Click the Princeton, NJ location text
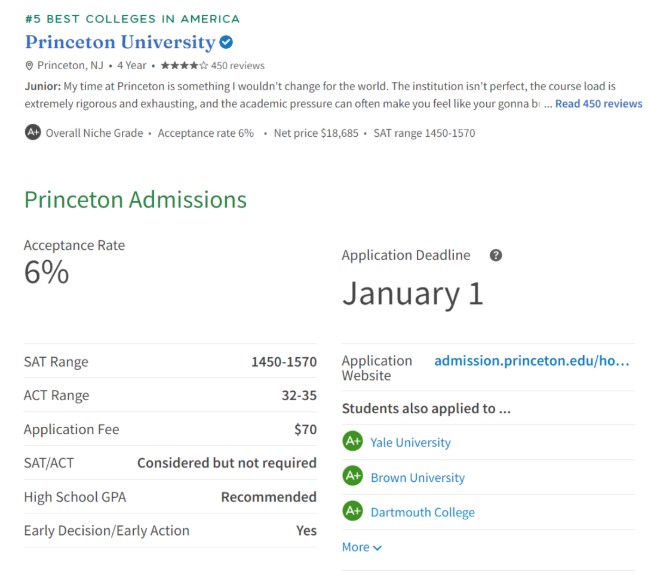 point(70,65)
